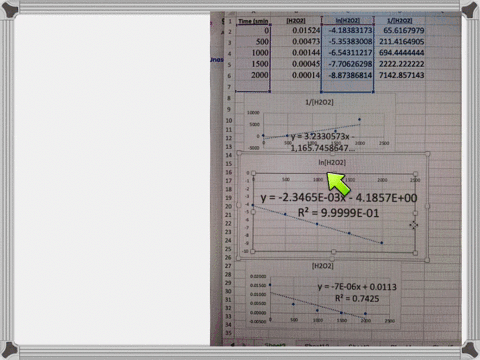Click the cell showing -4.18383173

[x=347, y=30]
